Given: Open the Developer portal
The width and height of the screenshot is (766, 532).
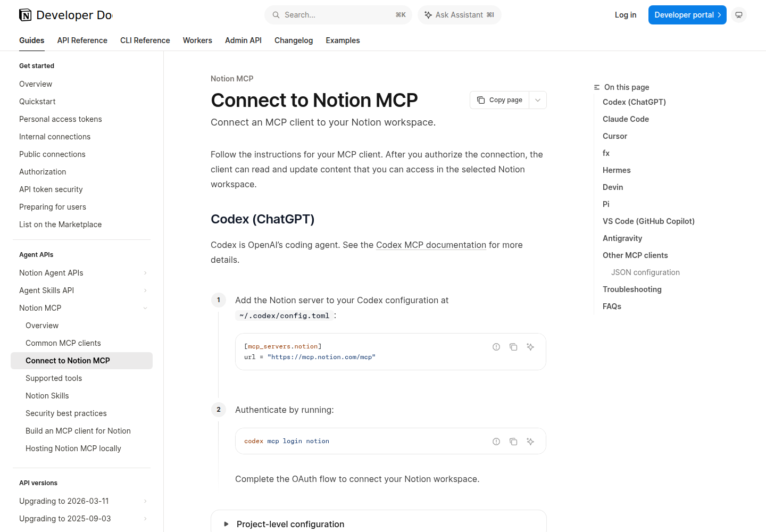Looking at the screenshot, I should (687, 15).
